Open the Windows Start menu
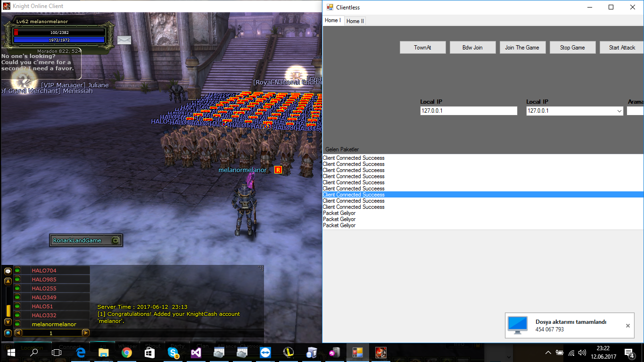Screen dimensions: 644x362 11,352
